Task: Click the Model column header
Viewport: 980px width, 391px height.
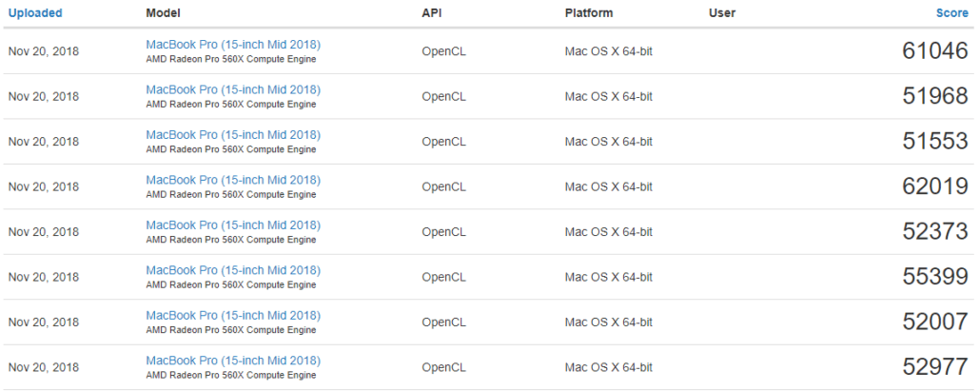Action: pos(163,13)
